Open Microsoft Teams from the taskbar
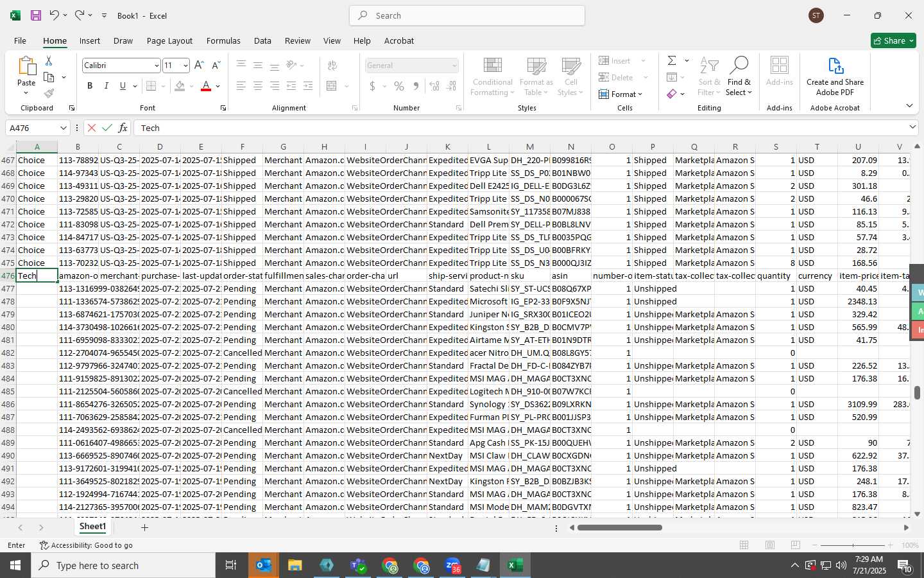This screenshot has height=578, width=924. coord(358,565)
